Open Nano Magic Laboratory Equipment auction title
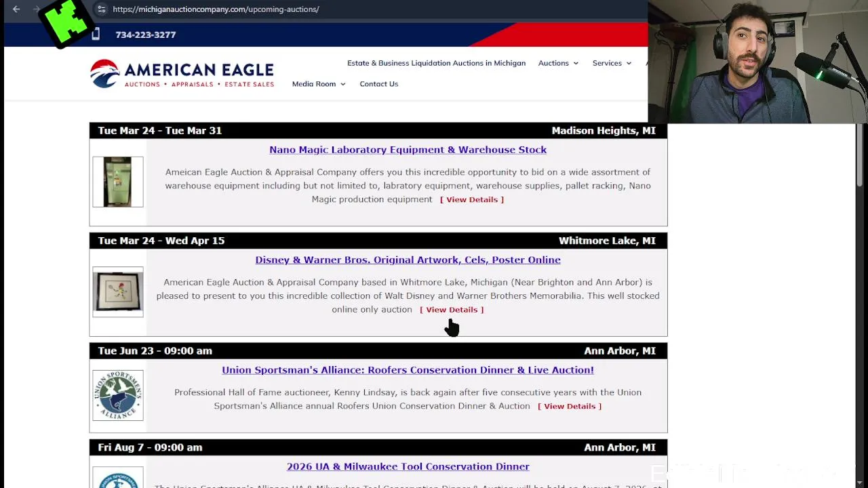 [408, 150]
